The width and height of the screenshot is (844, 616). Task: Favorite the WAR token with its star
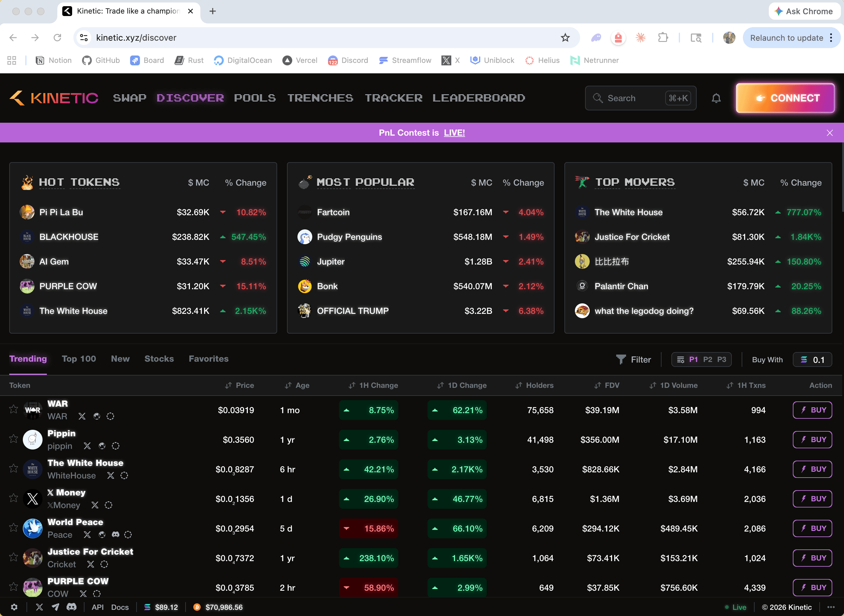14,409
